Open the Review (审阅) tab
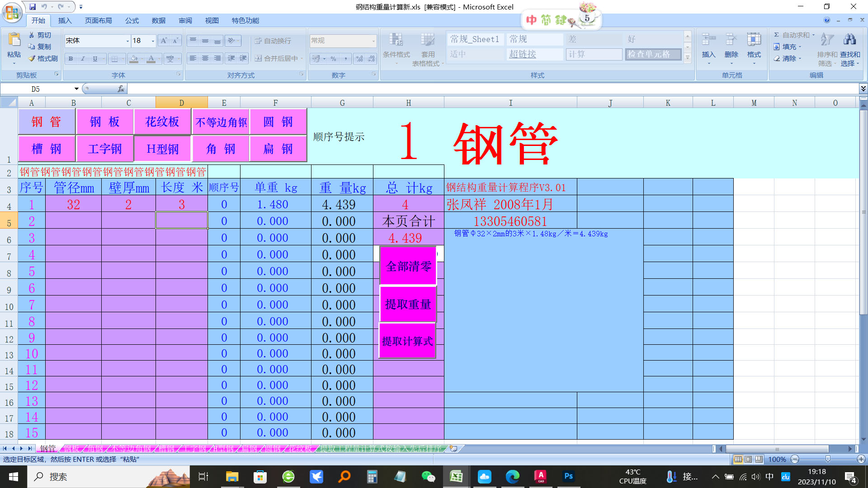 pyautogui.click(x=185, y=21)
